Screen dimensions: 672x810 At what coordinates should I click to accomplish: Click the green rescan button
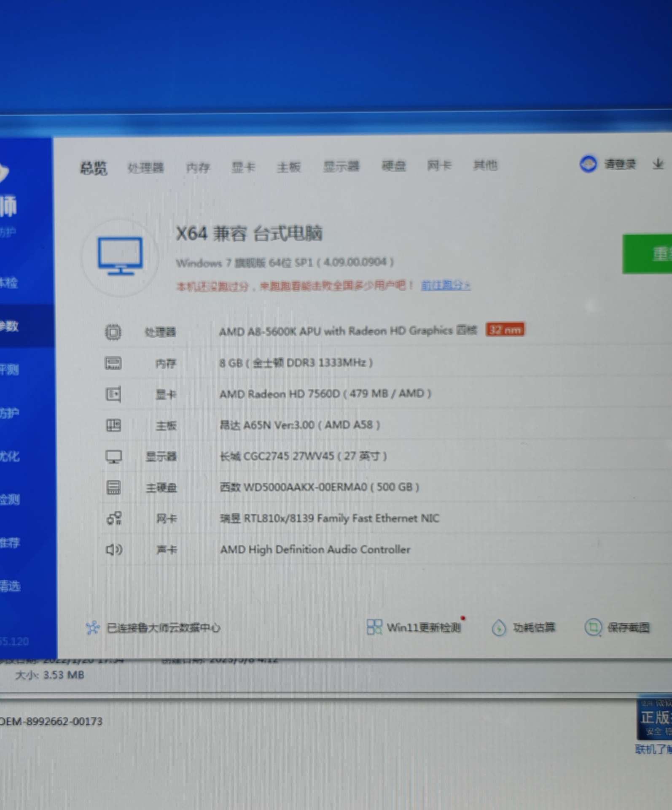(647, 254)
